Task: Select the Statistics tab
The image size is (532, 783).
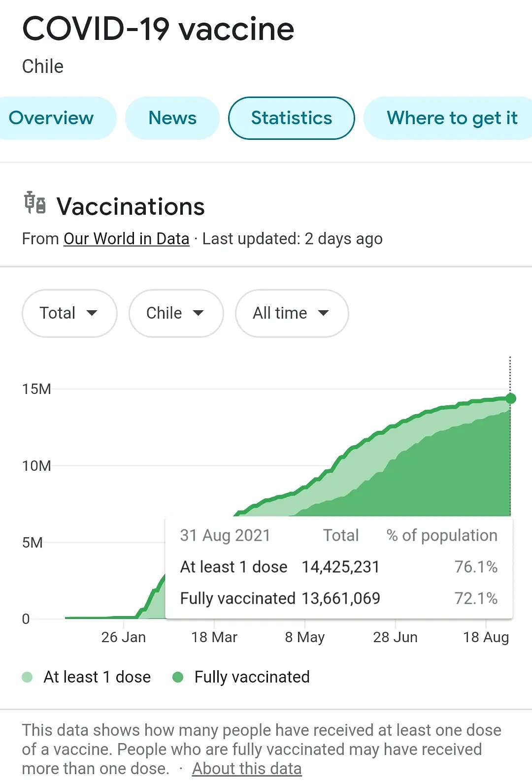Action: (x=292, y=118)
